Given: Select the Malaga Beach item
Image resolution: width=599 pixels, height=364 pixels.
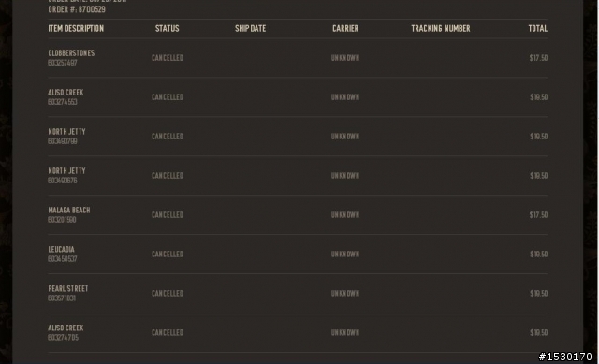Looking at the screenshot, I should click(x=69, y=211).
